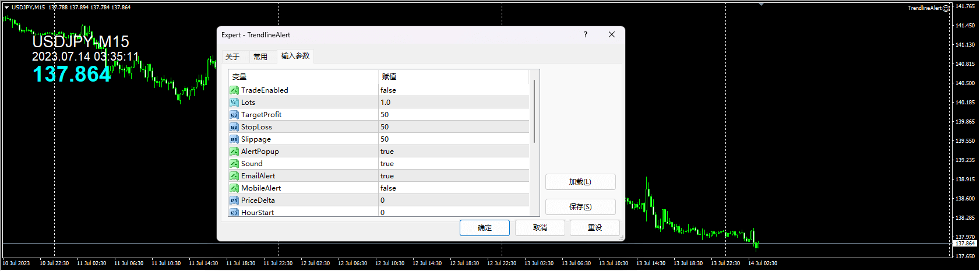Click the AlertPopup boolean parameter icon

coord(234,152)
